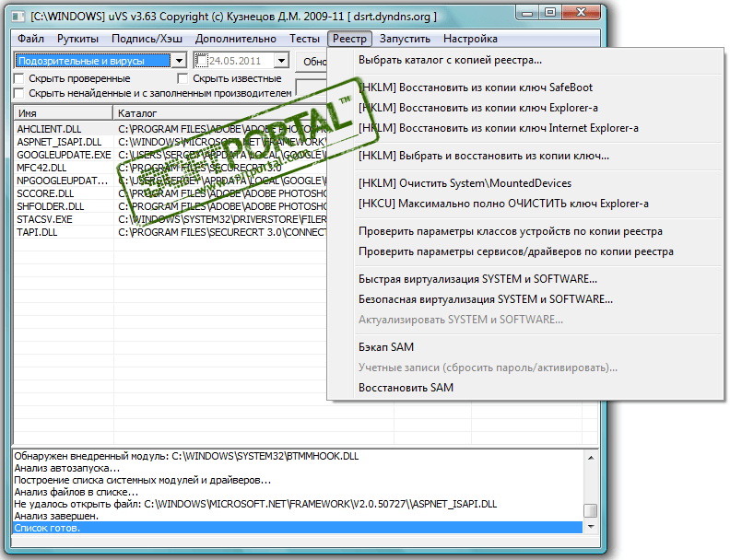Open the Руткиты menu
Screen dimensions: 730x560
(x=77, y=39)
